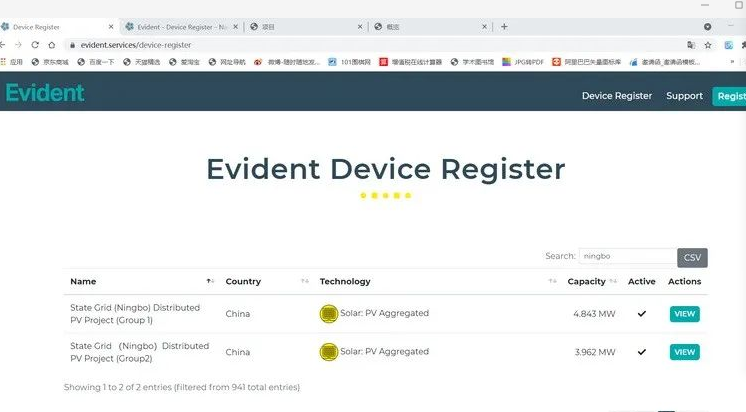
Task: Open Device Register navigation menu item
Action: 616,96
